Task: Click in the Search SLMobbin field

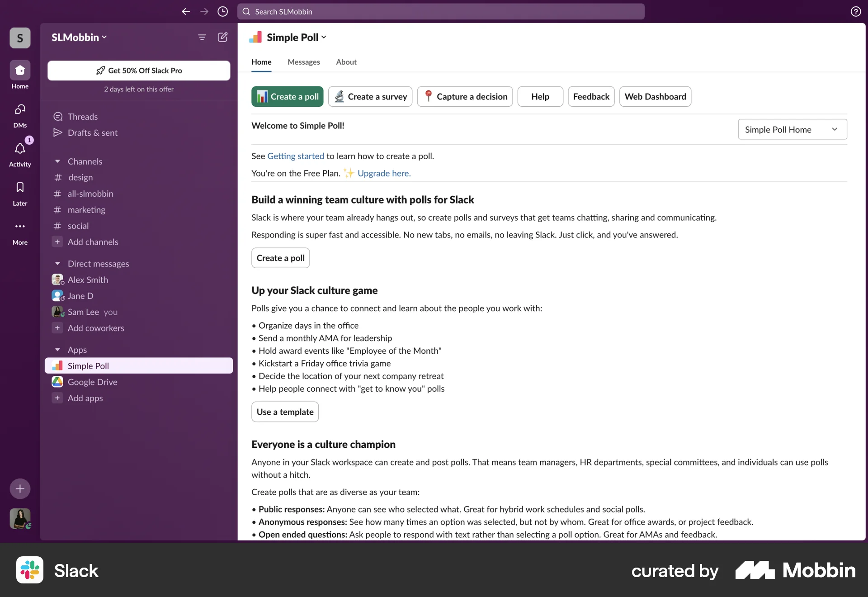Action: 441,11
